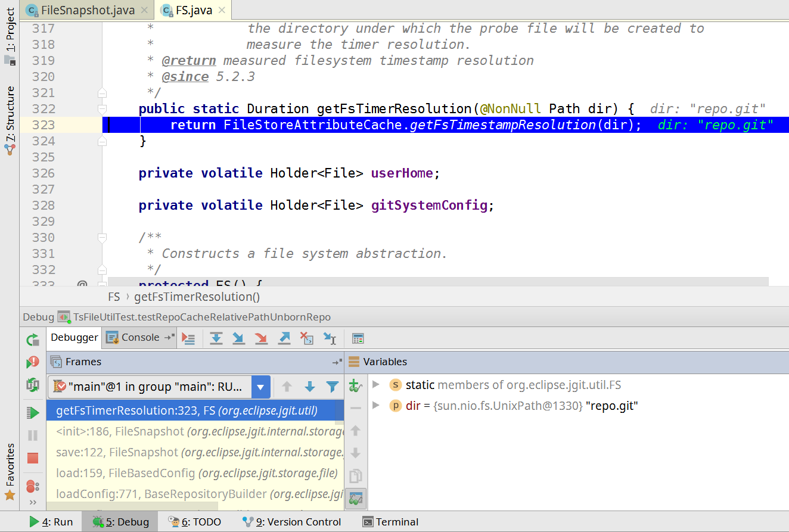Click the 5: Debug tool window button
The width and height of the screenshot is (789, 532).
click(x=120, y=522)
